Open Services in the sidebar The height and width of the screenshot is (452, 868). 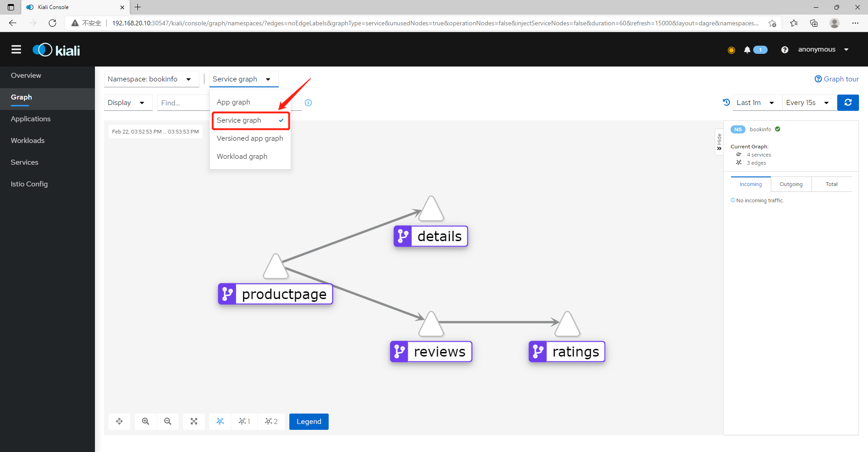[47, 162]
